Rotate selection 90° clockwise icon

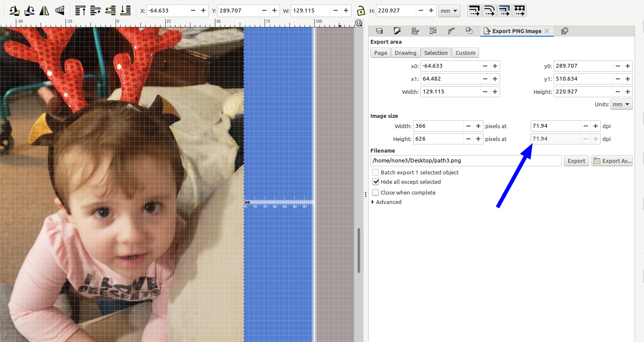pyautogui.click(x=29, y=10)
